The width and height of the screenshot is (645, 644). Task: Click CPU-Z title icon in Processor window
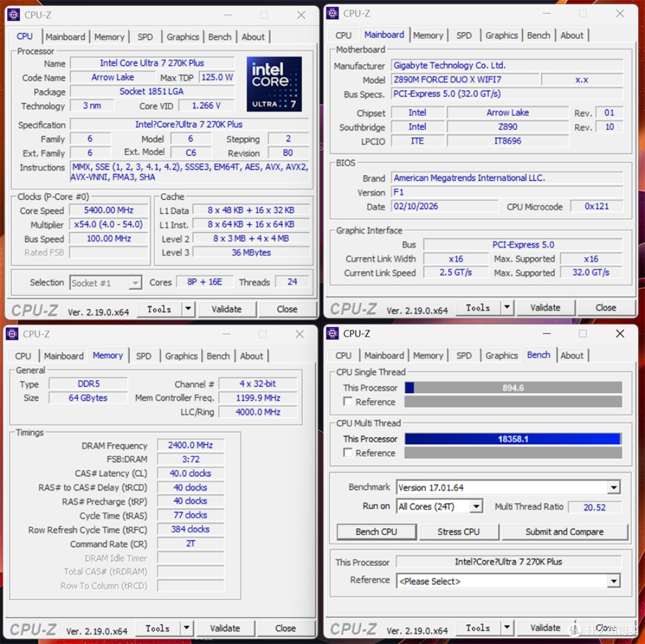point(14,15)
